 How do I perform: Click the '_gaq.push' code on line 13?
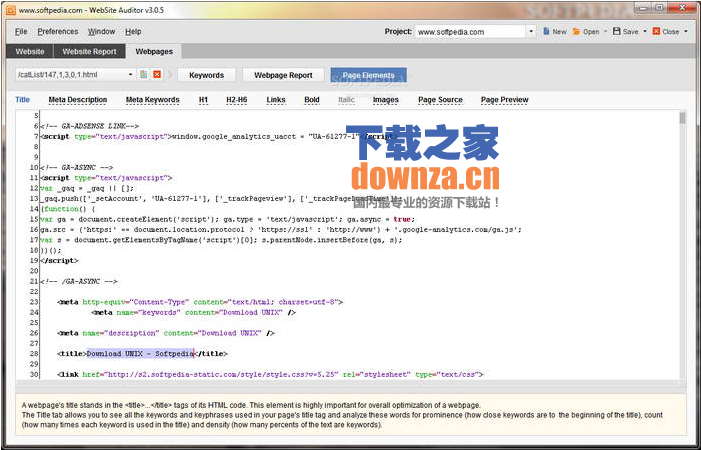(219, 198)
